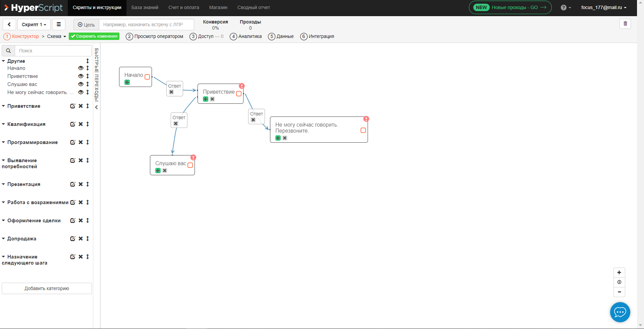Open the focus_177@mail.ru account menu
Viewport: 644px width, 329px height.
tap(604, 7)
